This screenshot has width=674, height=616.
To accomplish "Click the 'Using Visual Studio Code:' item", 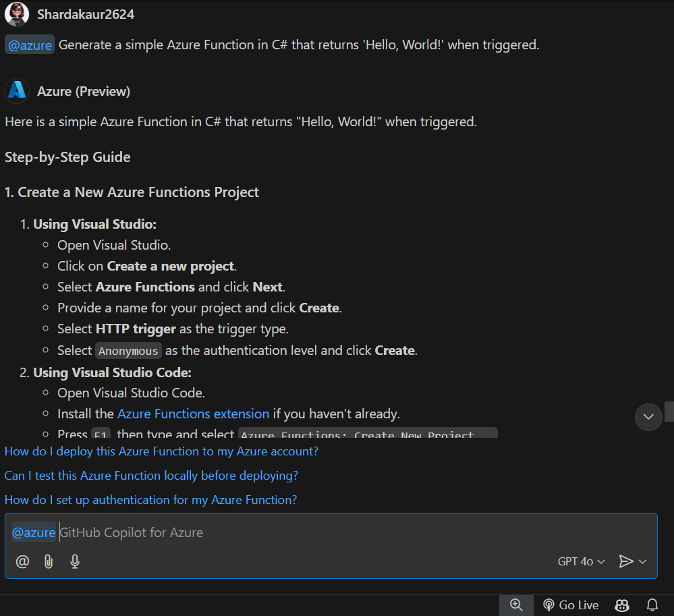I will (112, 372).
